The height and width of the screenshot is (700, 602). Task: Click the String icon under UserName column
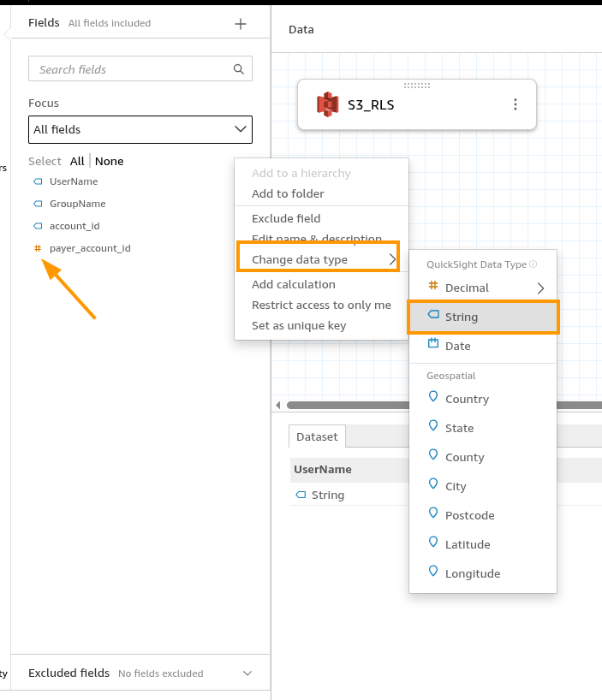(x=301, y=495)
